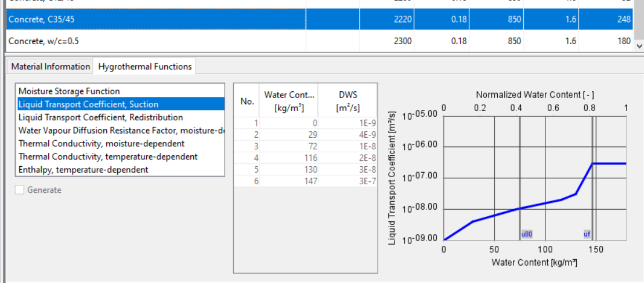
Task: Select Thermal Conductivity, moisture-dependent
Action: (x=102, y=144)
